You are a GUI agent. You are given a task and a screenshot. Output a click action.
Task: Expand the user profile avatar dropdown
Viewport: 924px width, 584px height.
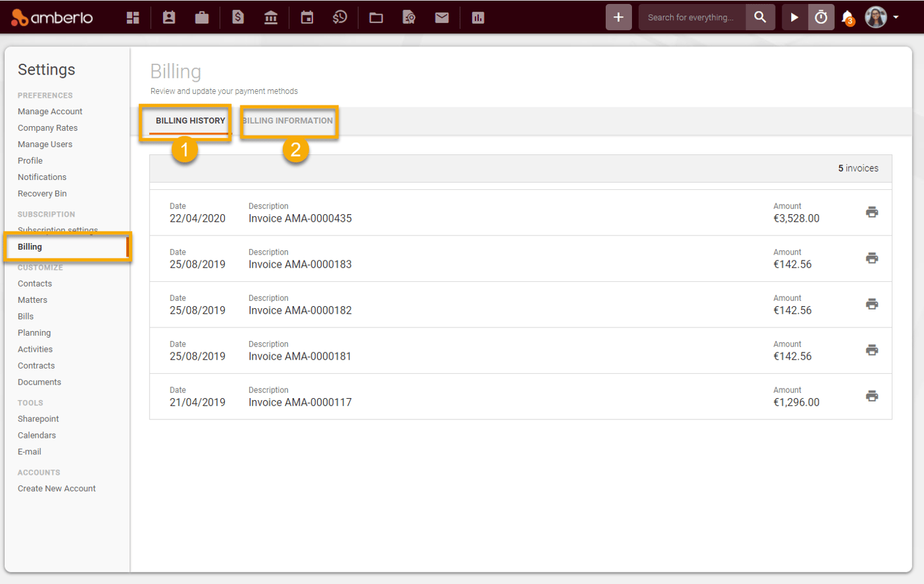pyautogui.click(x=882, y=17)
